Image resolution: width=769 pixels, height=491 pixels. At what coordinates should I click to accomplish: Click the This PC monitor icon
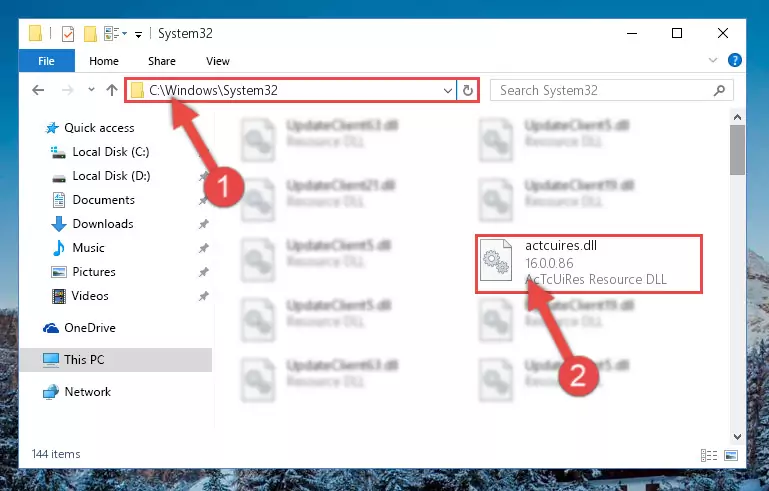pos(51,360)
